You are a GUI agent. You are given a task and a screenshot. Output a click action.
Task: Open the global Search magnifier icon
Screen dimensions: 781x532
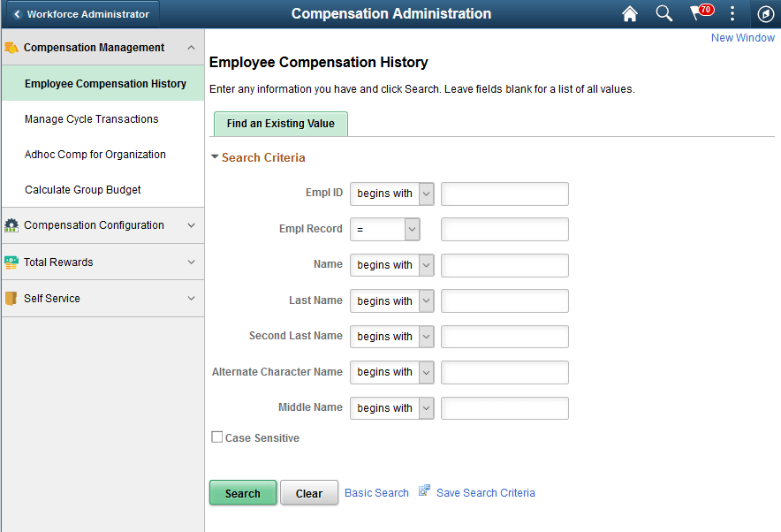pos(663,14)
